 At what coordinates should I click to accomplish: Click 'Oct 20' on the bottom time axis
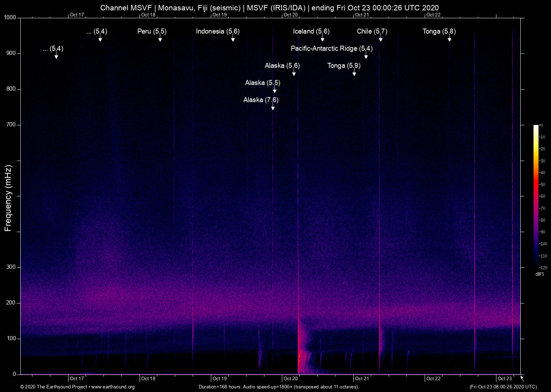[291, 379]
